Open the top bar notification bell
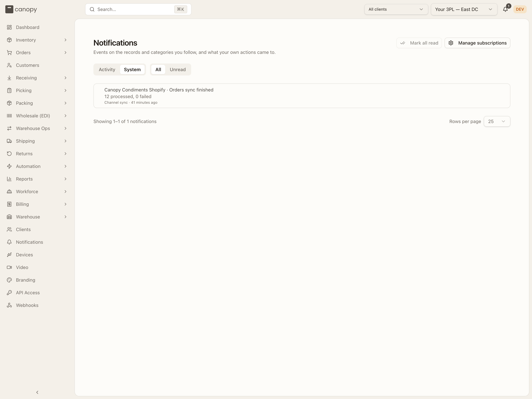This screenshot has width=532, height=399. point(505,9)
